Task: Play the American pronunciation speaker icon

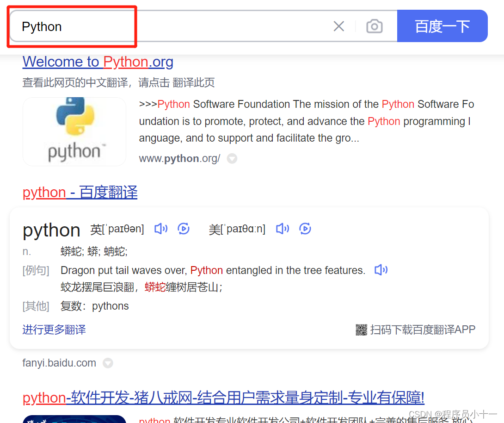Action: pos(283,229)
